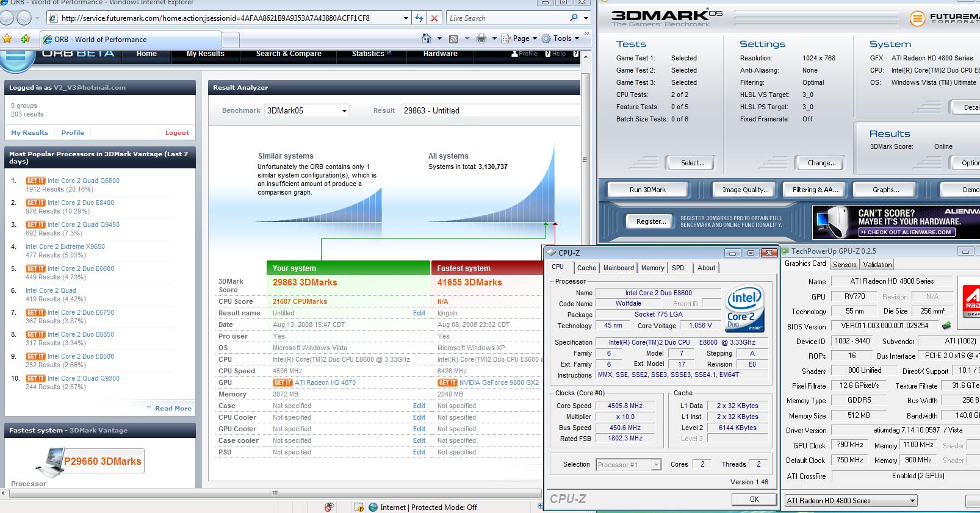The height and width of the screenshot is (513, 980).
Task: Switch to Validation tab in GPU-Z
Action: click(877, 265)
